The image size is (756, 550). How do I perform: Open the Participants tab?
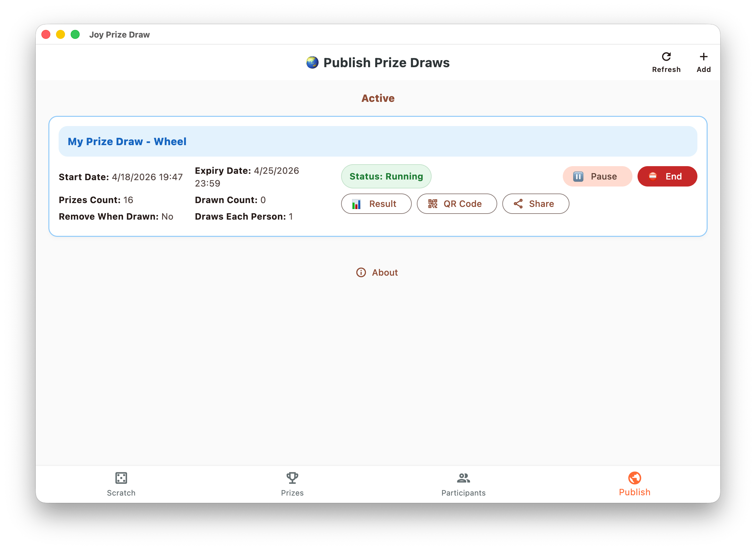463,484
